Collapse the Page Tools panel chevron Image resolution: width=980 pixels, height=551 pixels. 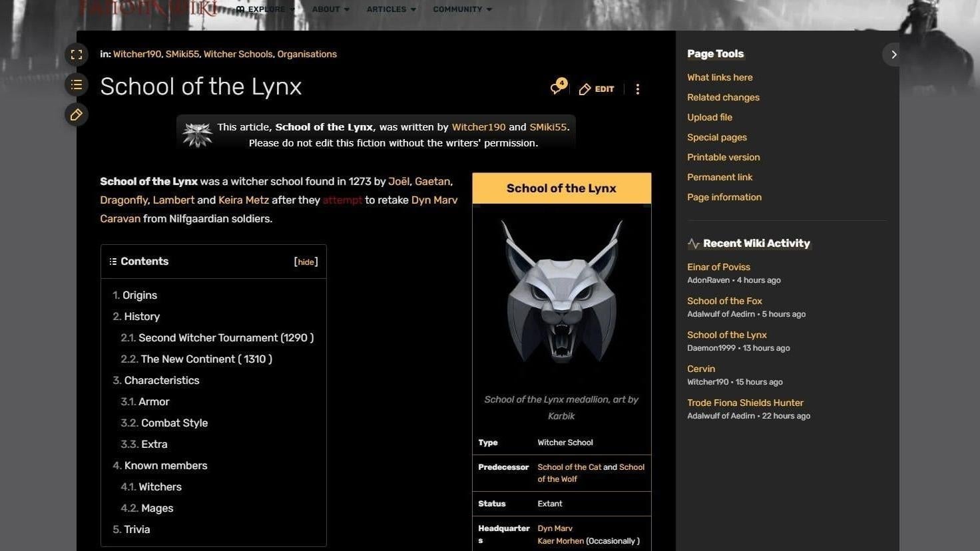pyautogui.click(x=893, y=54)
